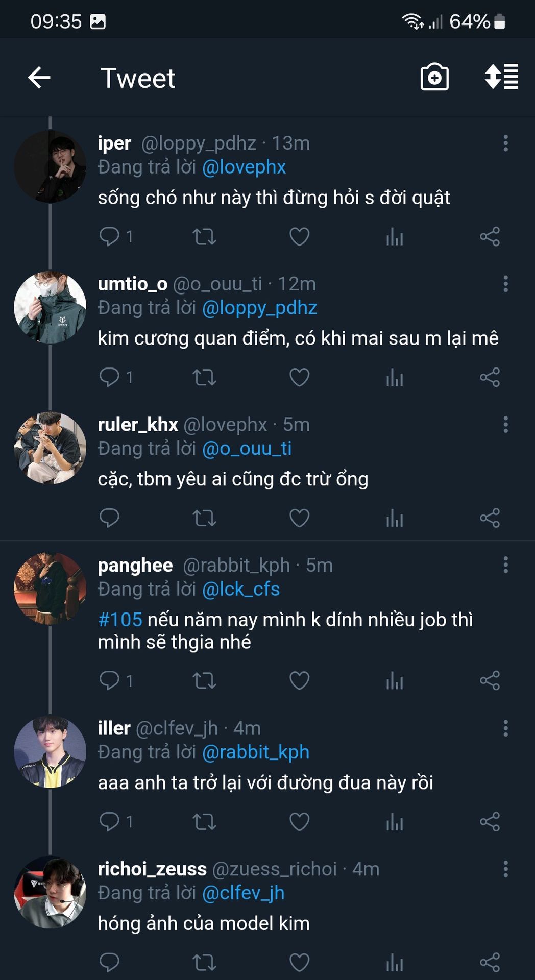Reply to iper's tweet
The width and height of the screenshot is (535, 980).
click(x=109, y=237)
